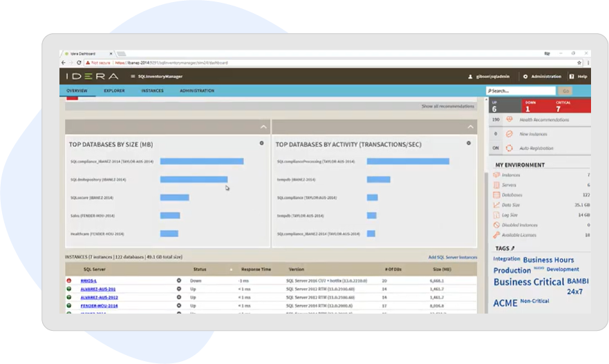The image size is (609, 364).
Task: Open the Administration gear menu
Action: click(543, 77)
